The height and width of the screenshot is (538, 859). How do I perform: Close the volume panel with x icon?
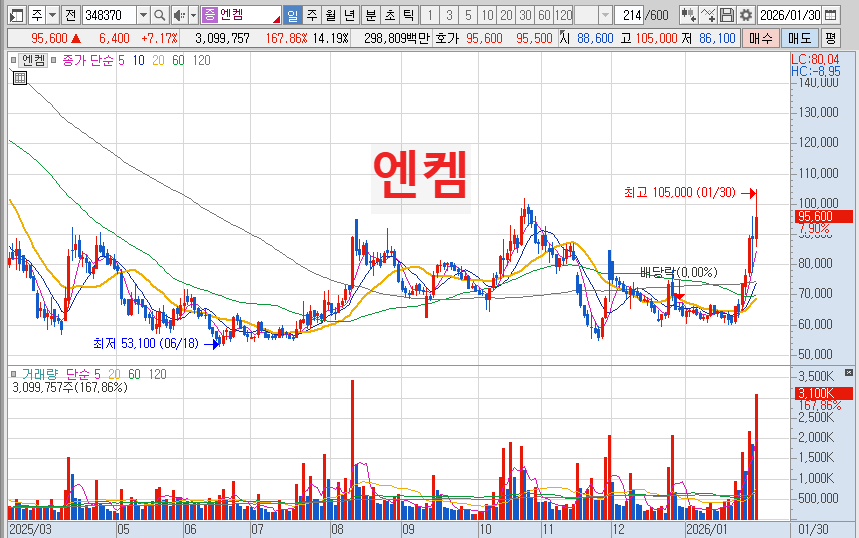[849, 373]
